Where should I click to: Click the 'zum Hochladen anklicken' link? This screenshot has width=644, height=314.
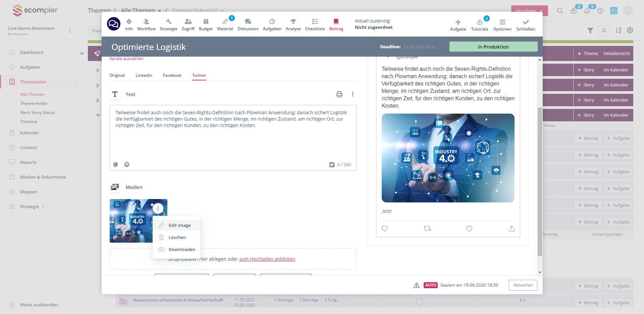267,259
